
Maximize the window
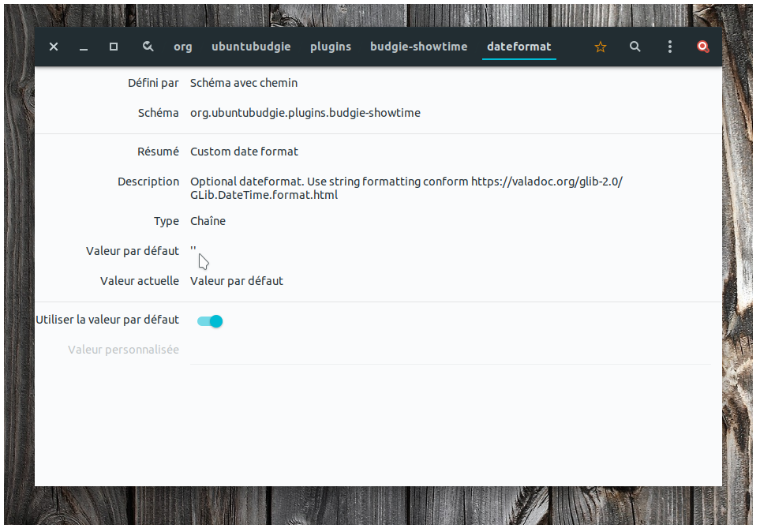click(114, 47)
